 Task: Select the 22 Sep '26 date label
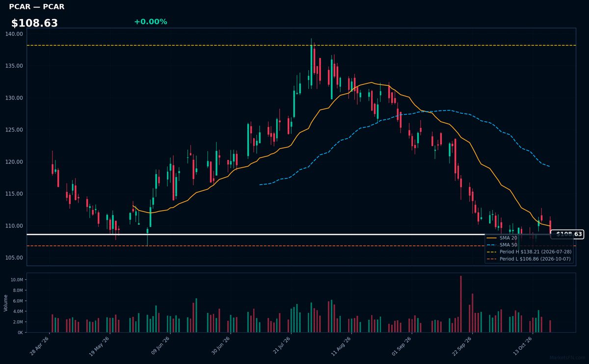point(462,346)
